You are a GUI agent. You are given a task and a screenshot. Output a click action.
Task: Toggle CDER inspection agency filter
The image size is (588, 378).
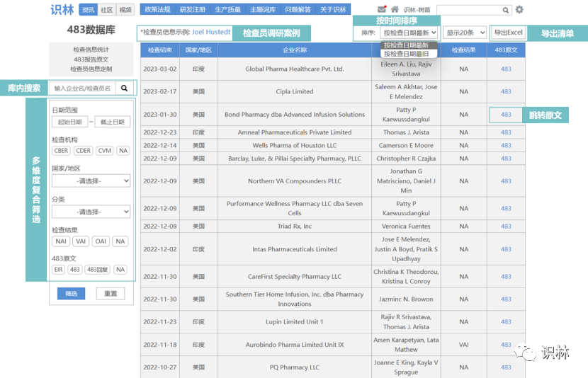pos(84,151)
